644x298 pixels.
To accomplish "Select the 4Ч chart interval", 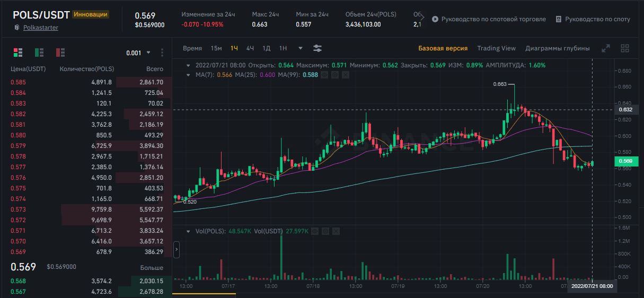I will (250, 48).
